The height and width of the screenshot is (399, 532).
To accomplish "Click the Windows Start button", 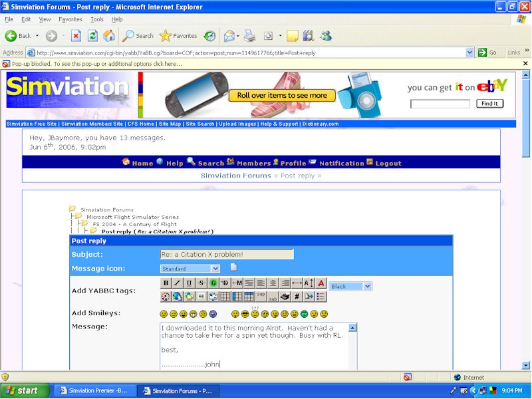I will [25, 391].
